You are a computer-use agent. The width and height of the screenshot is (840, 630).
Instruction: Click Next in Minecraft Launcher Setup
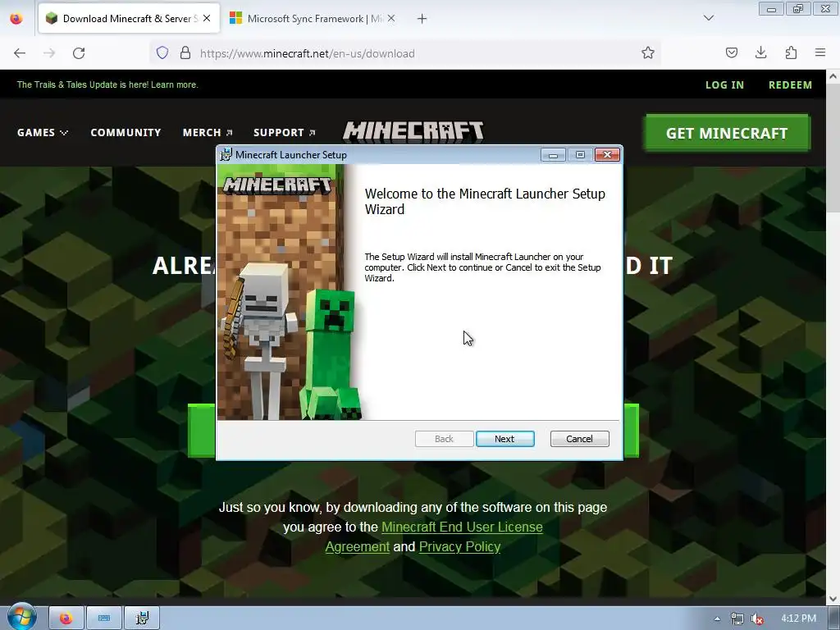click(504, 439)
